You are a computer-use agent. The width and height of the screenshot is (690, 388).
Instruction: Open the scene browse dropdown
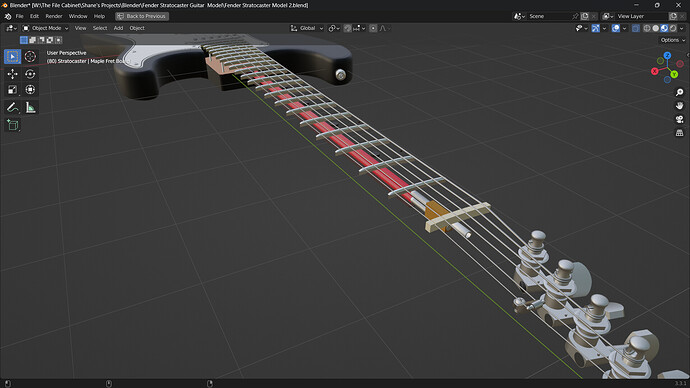click(519, 16)
